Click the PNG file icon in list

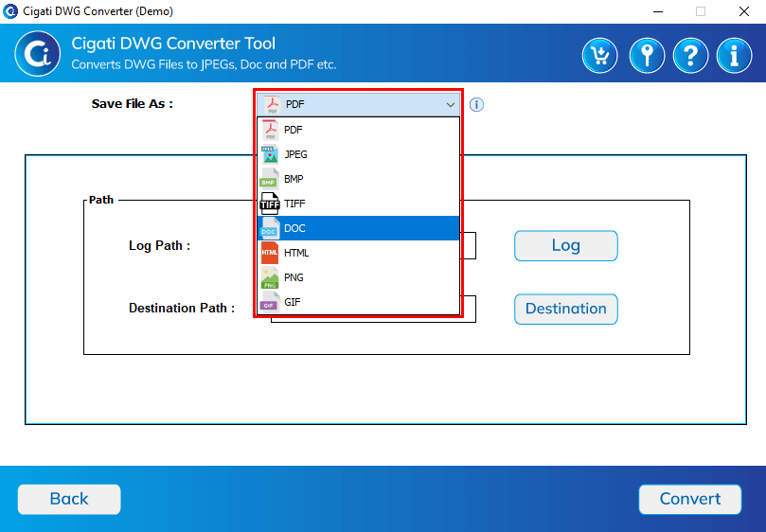(270, 277)
